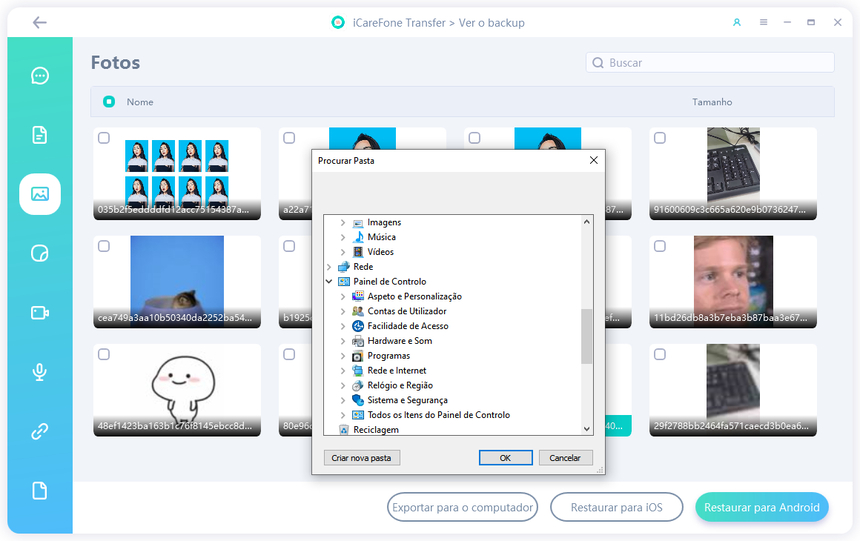Expand the Música tree node
Image resolution: width=860 pixels, height=541 pixels.
(x=343, y=237)
